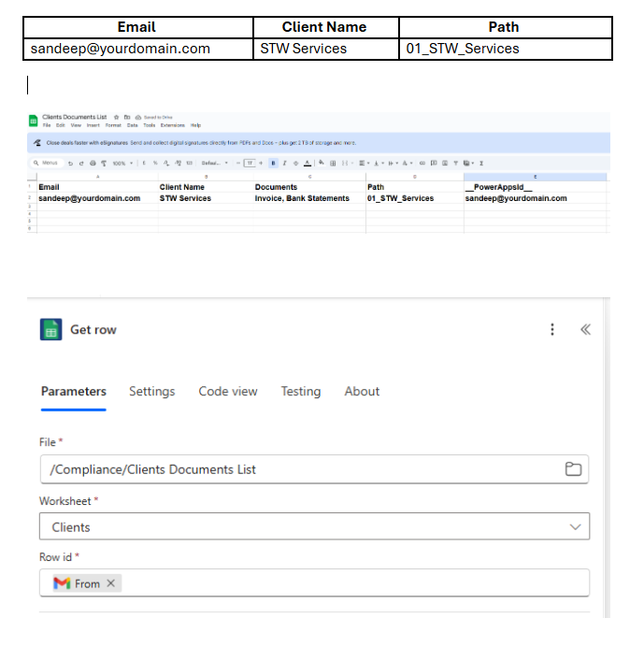
Task: Open more number formats (123)
Action: (x=190, y=163)
